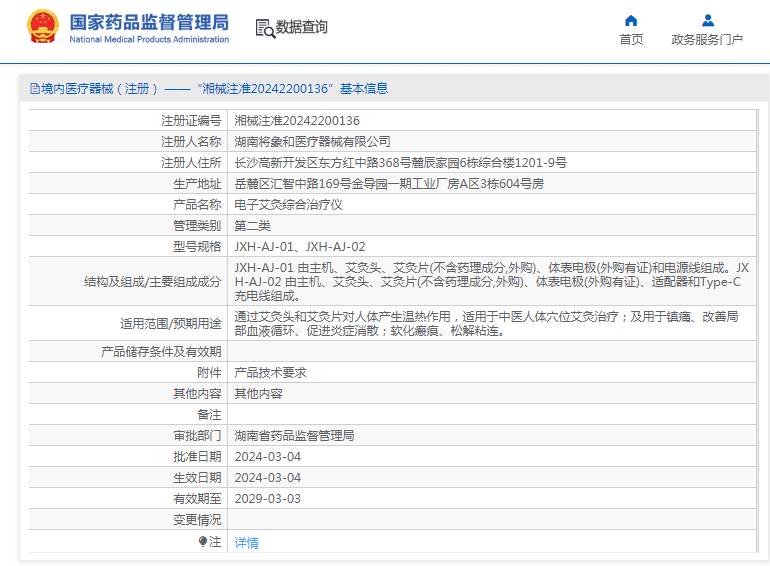Click 有效期至 value 2029-03-03
The image size is (770, 566).
coord(268,499)
